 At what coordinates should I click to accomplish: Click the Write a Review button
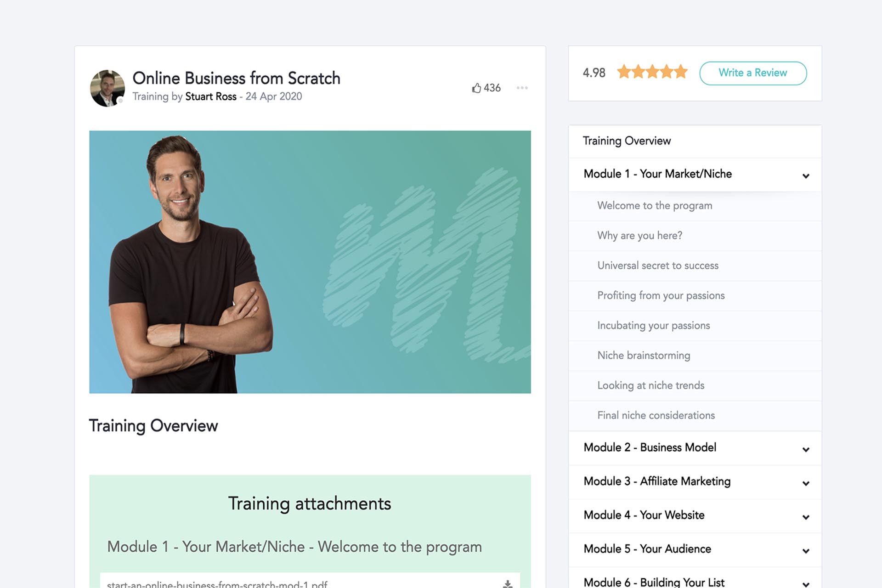click(753, 73)
